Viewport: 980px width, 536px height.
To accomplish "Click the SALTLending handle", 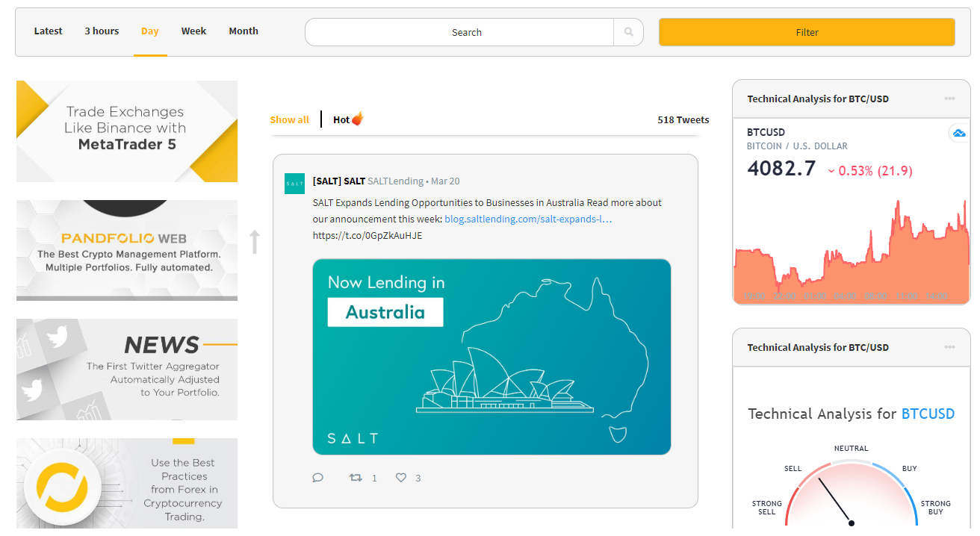I will [396, 181].
